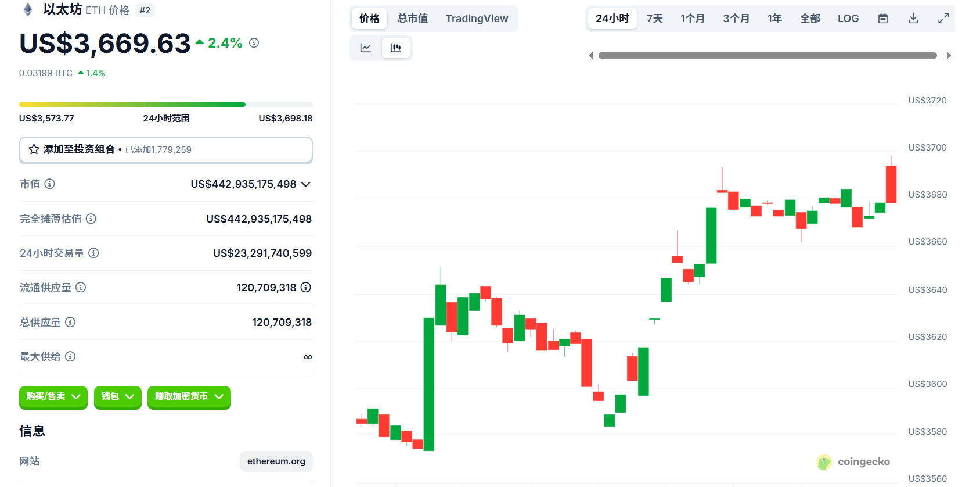Select 1年 time range
This screenshot has height=487, width=980.
click(774, 19)
